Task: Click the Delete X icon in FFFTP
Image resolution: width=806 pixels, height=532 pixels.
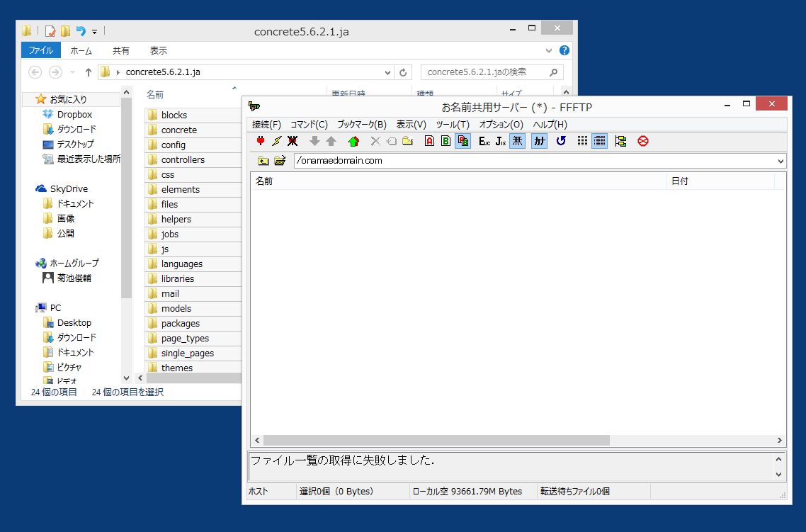Action: point(375,141)
